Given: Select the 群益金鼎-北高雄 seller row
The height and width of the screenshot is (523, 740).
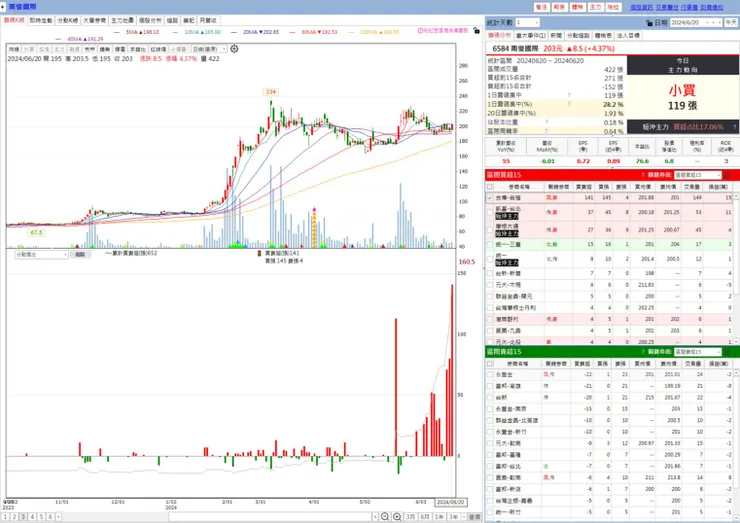Looking at the screenshot, I should [609, 420].
